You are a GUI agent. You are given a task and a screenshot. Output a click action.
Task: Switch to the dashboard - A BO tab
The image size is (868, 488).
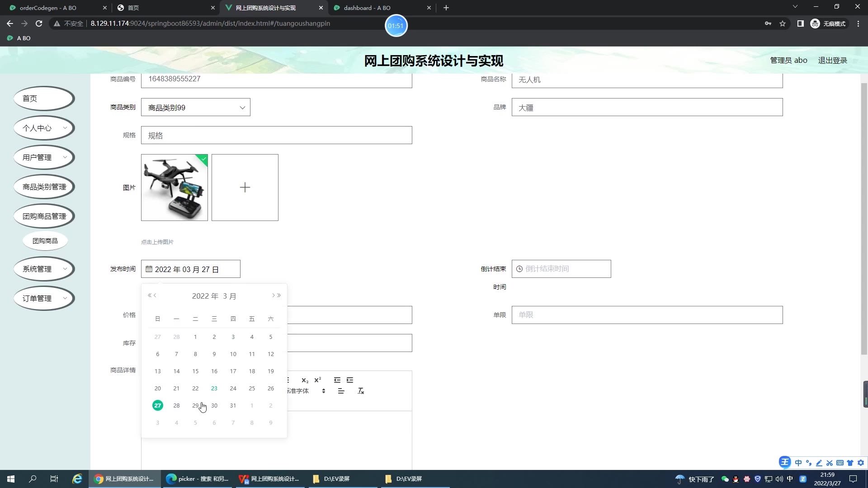367,8
